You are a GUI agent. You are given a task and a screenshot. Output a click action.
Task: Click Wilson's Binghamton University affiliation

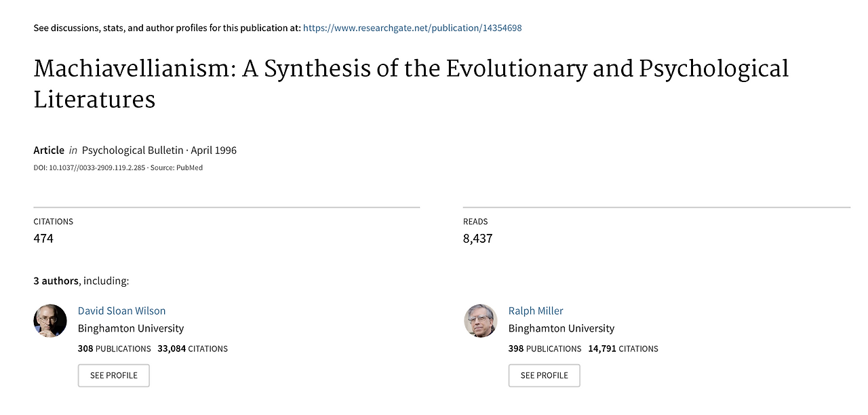click(131, 328)
